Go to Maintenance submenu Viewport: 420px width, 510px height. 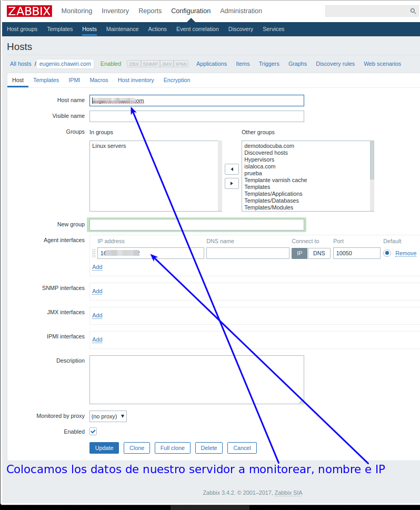tap(122, 29)
